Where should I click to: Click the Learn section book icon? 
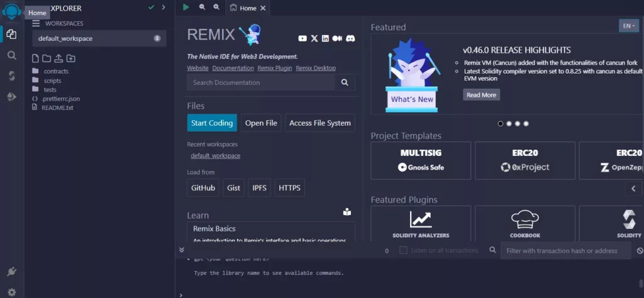(347, 212)
